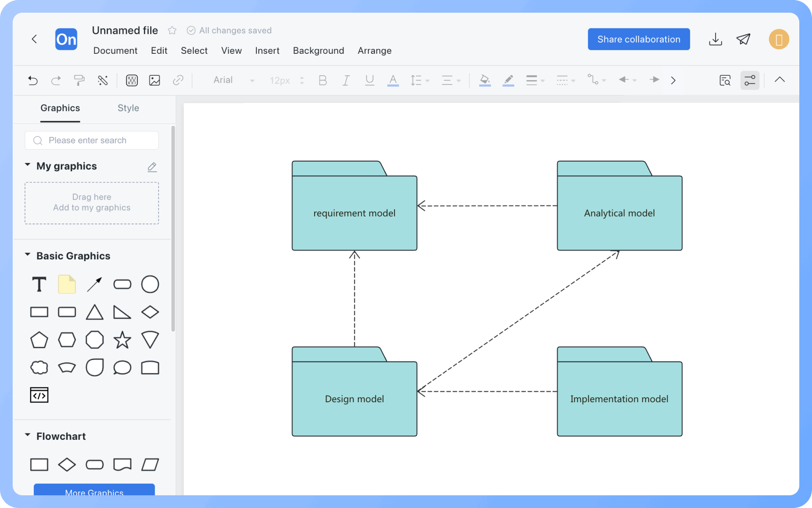This screenshot has width=812, height=508.
Task: Collapse the Flowchart section
Action: click(27, 435)
